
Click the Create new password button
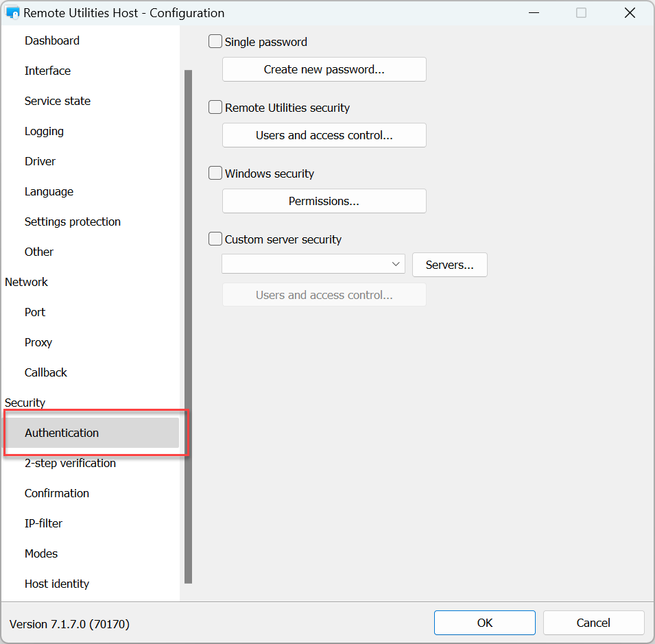(324, 69)
